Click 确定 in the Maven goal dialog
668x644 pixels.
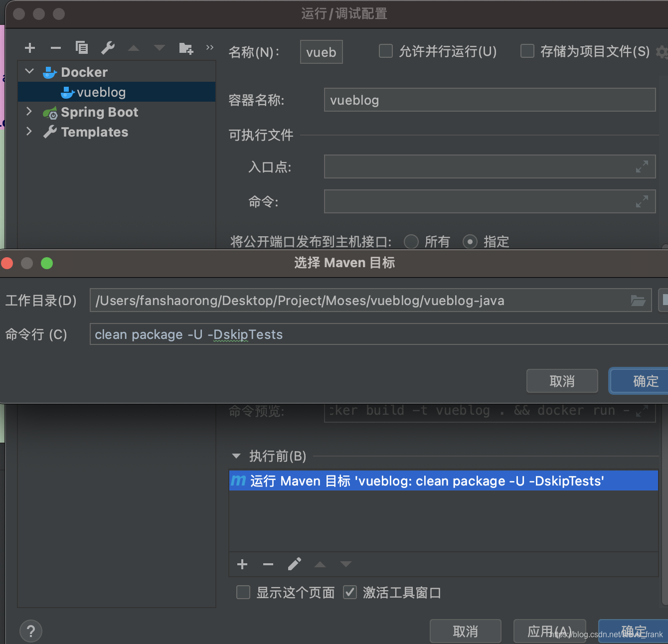tap(640, 381)
